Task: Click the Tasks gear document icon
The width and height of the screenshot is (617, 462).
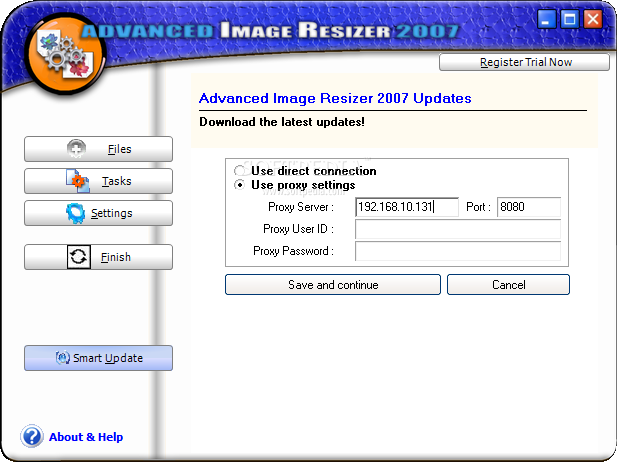Action: 78,181
